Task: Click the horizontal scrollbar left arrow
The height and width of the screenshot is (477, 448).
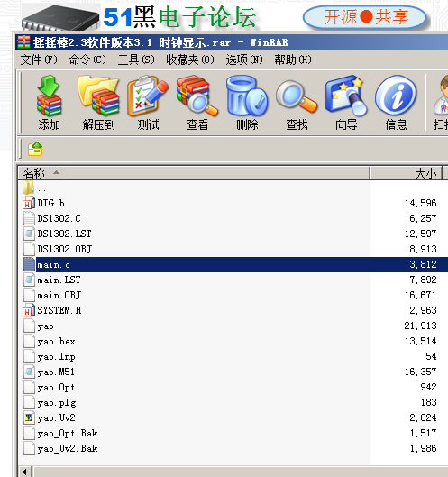Action: tap(25, 472)
